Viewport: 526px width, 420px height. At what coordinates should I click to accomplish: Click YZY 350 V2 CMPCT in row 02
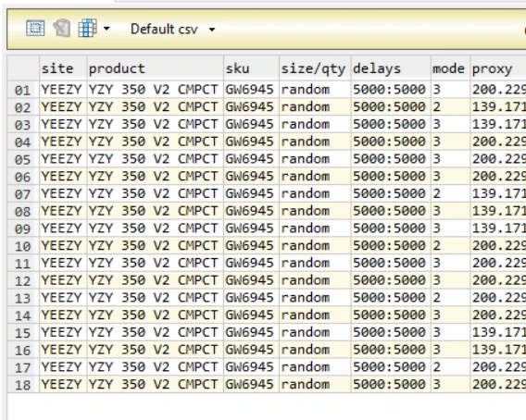tap(155, 107)
